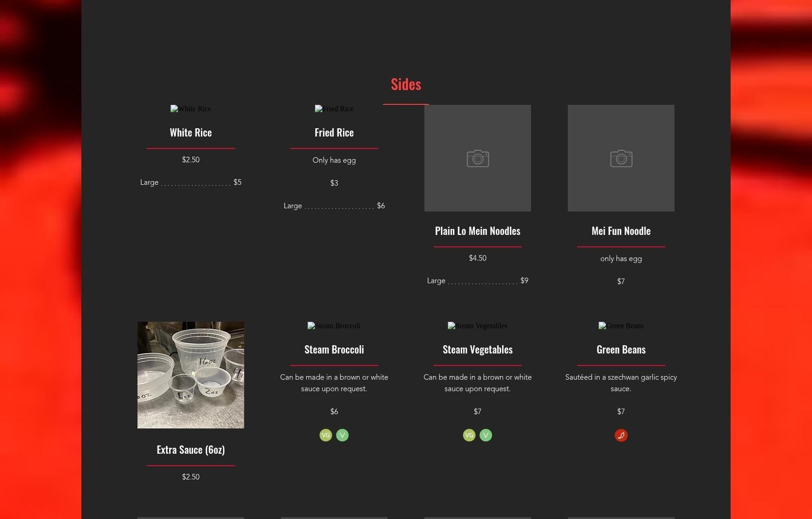812x519 pixels.
Task: Click the Mei Fun Noodle title
Action: tap(621, 231)
